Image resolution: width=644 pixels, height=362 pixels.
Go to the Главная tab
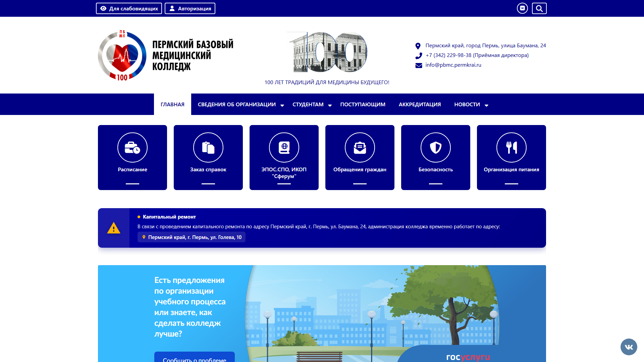172,104
